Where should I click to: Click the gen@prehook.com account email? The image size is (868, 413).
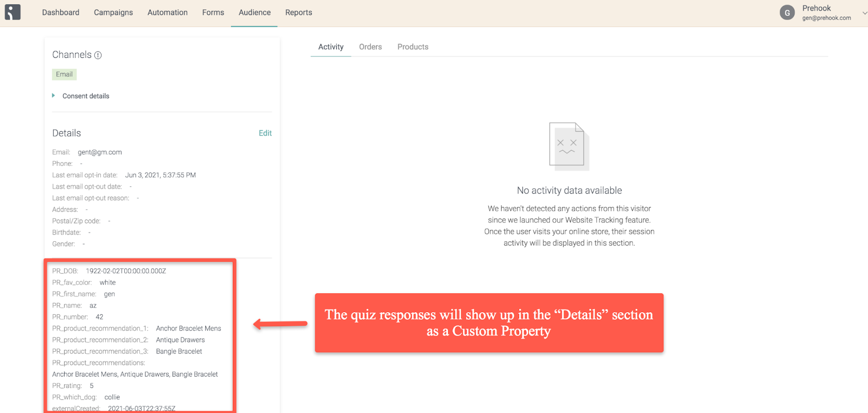(x=827, y=18)
